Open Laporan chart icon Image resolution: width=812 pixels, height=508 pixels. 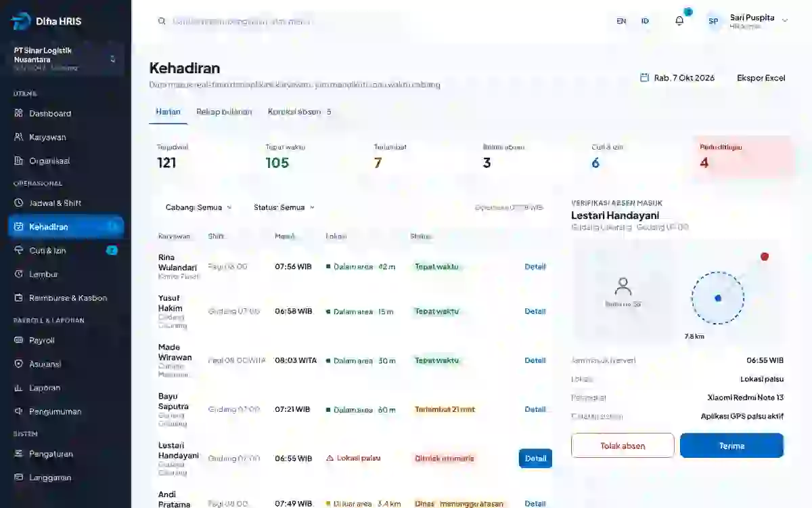click(19, 387)
